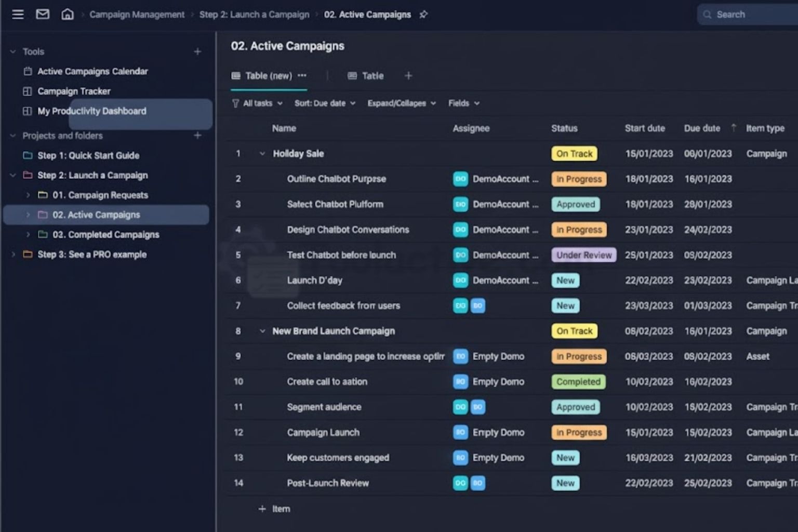798x532 pixels.
Task: Go to the home icon in the header
Action: point(68,14)
